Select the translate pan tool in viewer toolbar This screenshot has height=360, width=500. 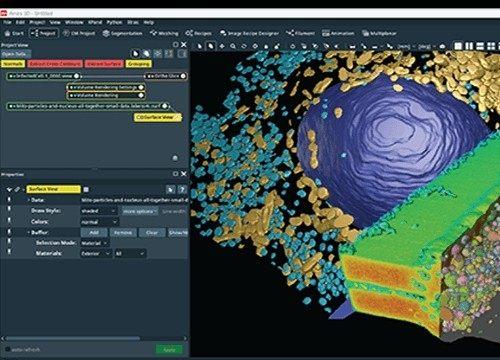point(222,46)
